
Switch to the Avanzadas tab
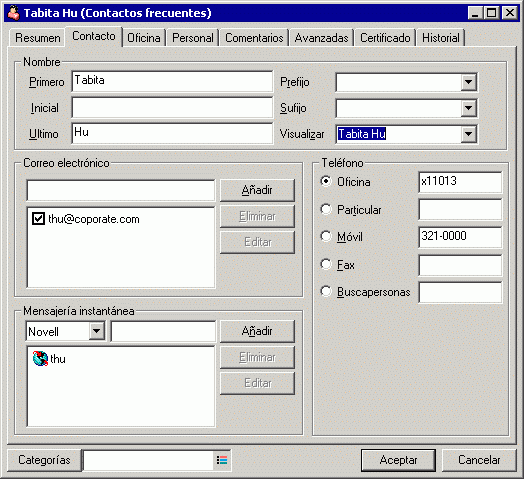click(x=321, y=38)
